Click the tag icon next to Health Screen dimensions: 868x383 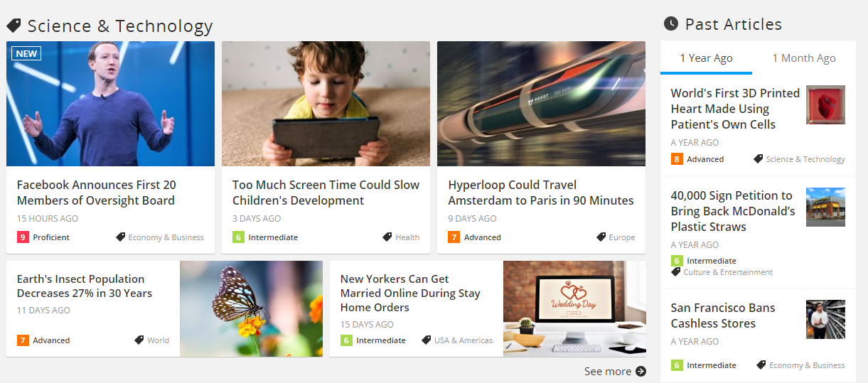tap(387, 237)
